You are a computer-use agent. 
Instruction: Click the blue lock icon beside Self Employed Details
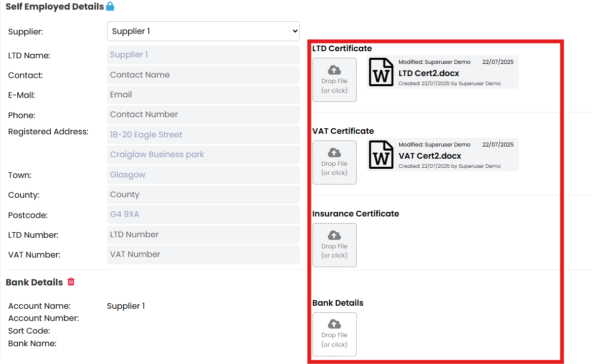110,7
